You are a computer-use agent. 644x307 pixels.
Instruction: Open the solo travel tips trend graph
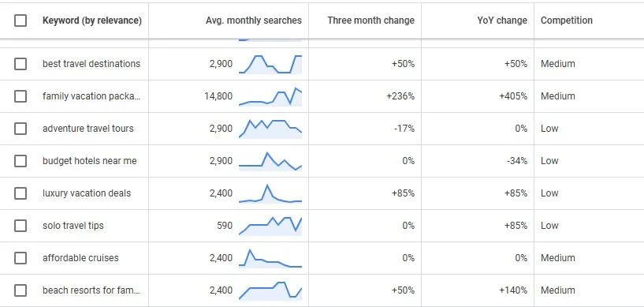click(270, 226)
